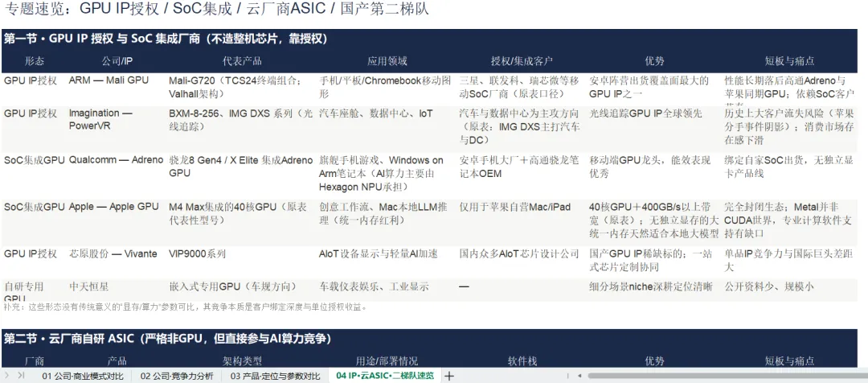Screen dimensions: 868x383
Task: Select the 车载仪表娱乐、工业显示 cell
Action: tap(387, 290)
